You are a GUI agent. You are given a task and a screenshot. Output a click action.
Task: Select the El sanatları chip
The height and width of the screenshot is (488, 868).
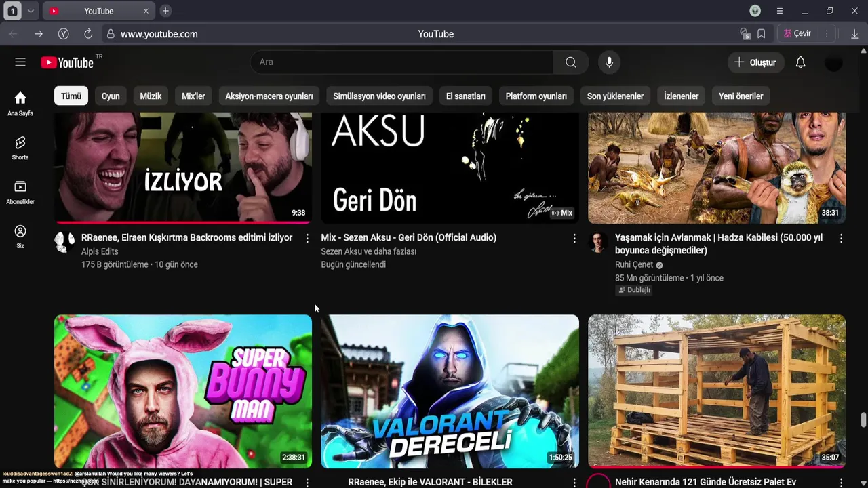(466, 96)
